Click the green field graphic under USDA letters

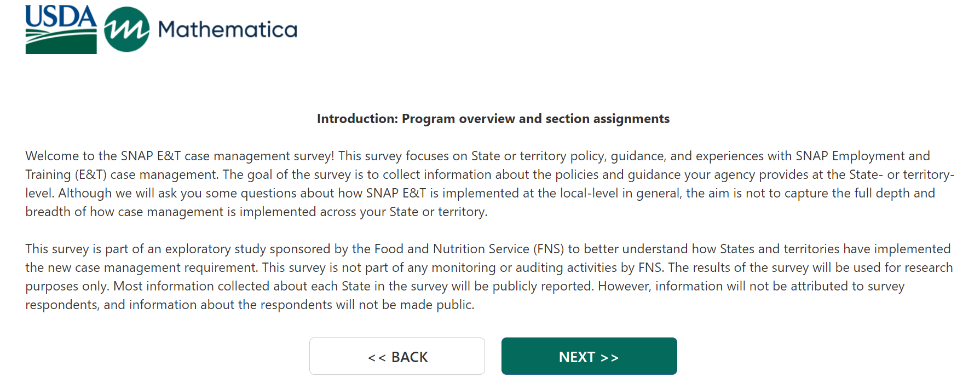(x=61, y=43)
